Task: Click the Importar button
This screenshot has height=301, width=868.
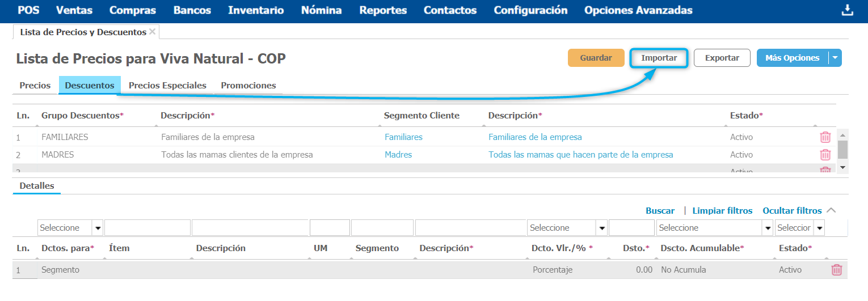Action: point(659,58)
